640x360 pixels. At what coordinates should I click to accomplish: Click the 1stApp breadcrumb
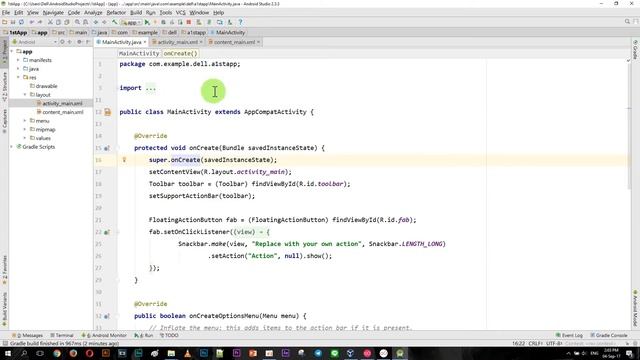click(15, 32)
